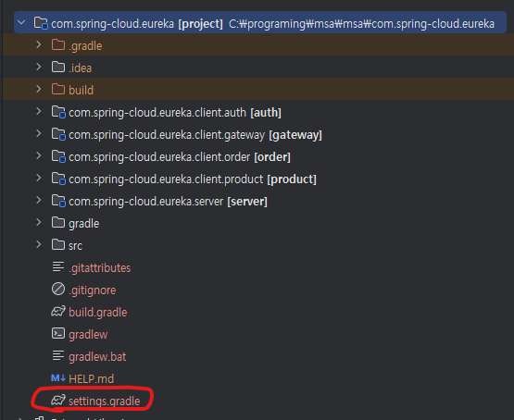Open the .gitattributes file
The height and width of the screenshot is (420, 514).
point(100,268)
